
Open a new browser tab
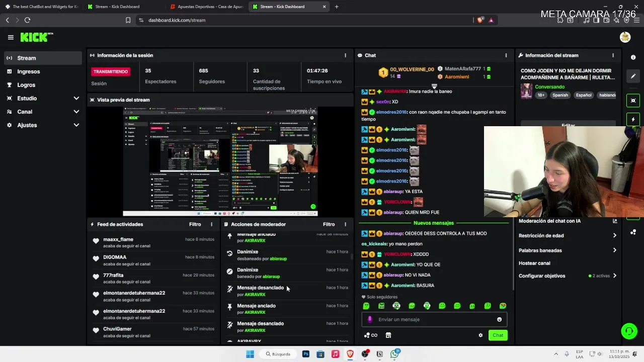pyautogui.click(x=337, y=7)
